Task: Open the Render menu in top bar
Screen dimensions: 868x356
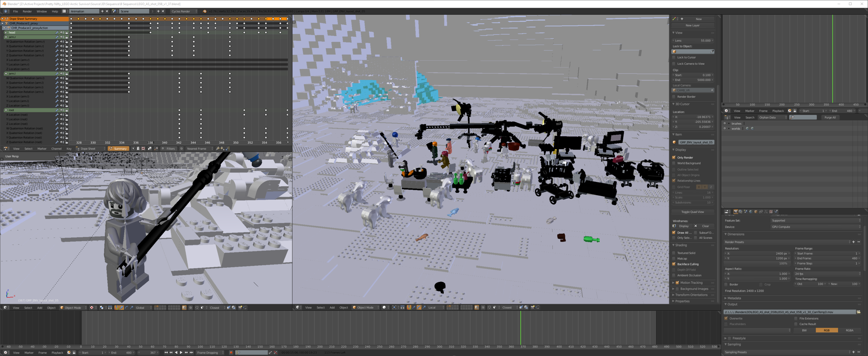Action: click(27, 11)
